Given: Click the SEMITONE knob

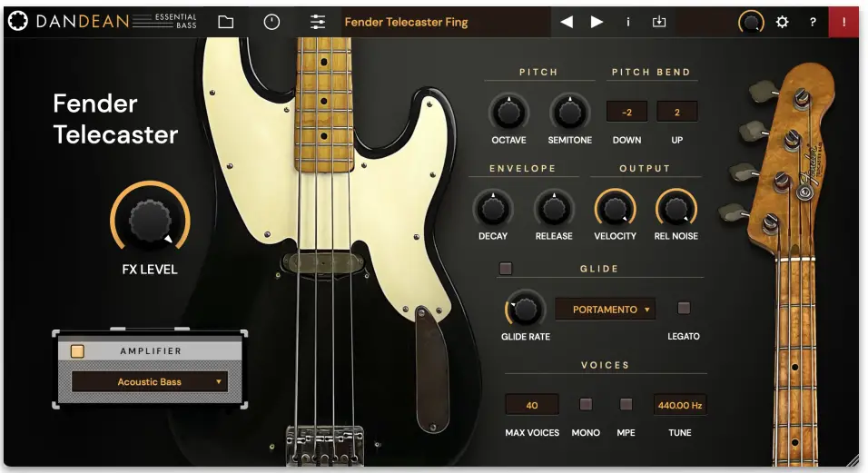Looking at the screenshot, I should coord(569,113).
